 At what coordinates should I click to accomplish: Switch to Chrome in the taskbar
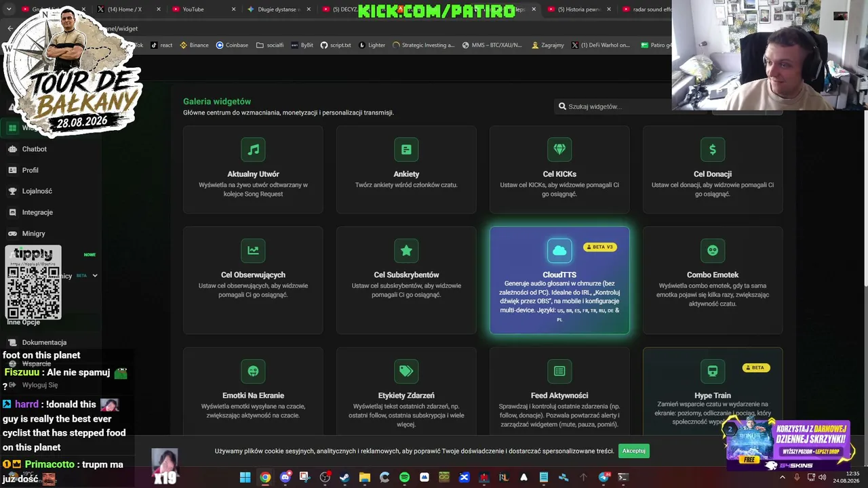point(265,477)
